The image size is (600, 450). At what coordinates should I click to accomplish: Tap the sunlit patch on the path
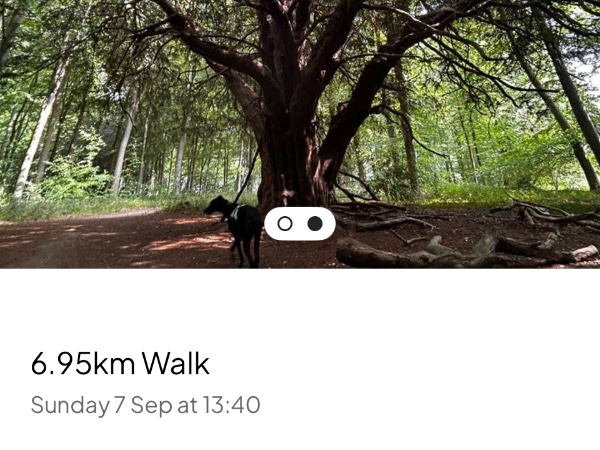pos(191,242)
